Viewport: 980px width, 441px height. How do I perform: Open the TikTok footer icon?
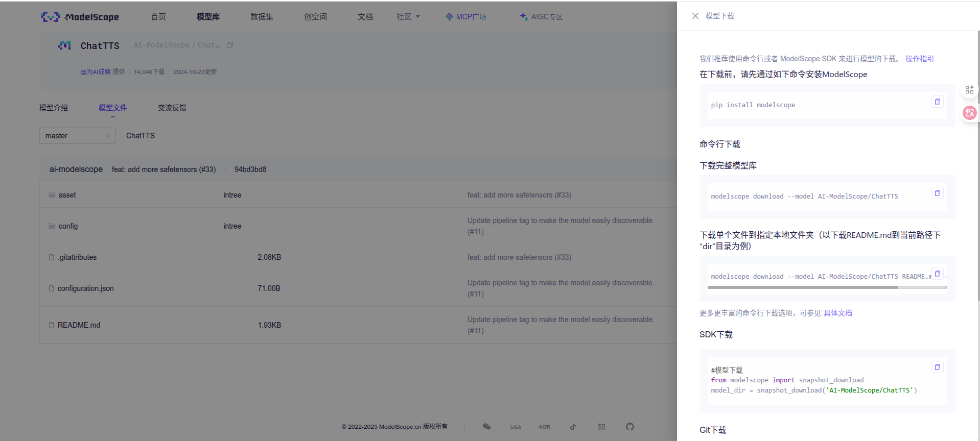(573, 427)
